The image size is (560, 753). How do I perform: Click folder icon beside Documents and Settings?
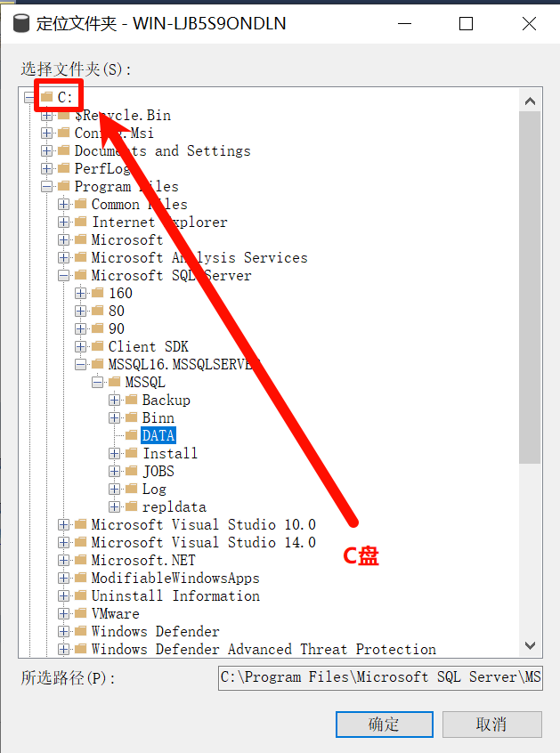pos(63,150)
